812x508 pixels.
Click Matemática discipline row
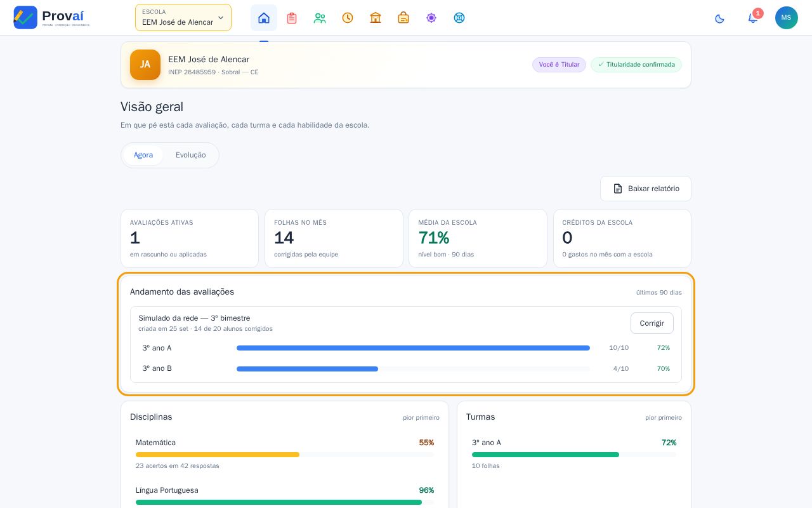pyautogui.click(x=285, y=454)
